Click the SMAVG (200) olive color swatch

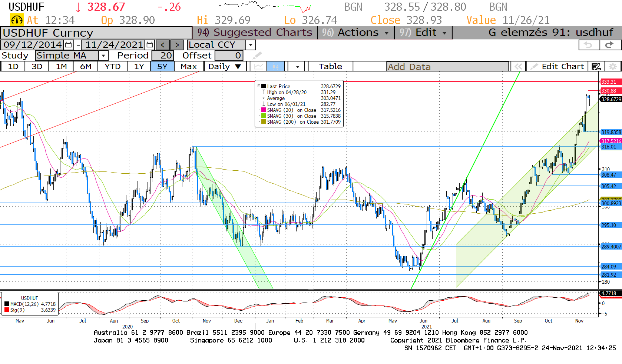pyautogui.click(x=264, y=122)
